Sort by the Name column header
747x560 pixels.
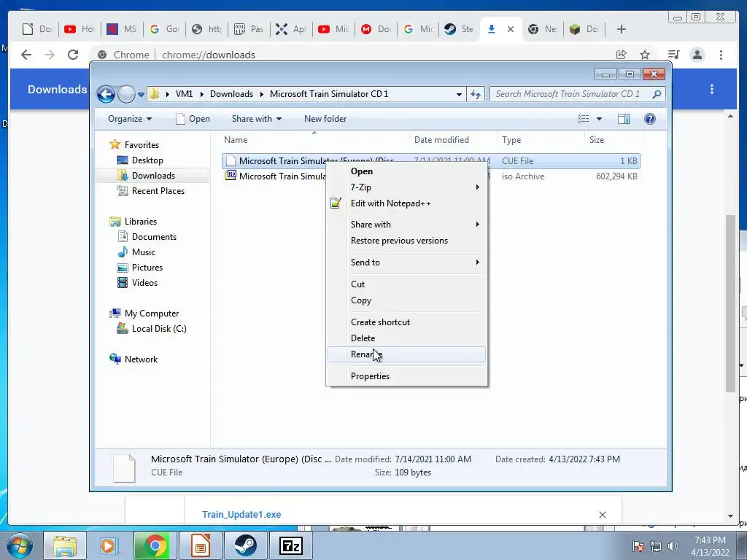(314, 140)
